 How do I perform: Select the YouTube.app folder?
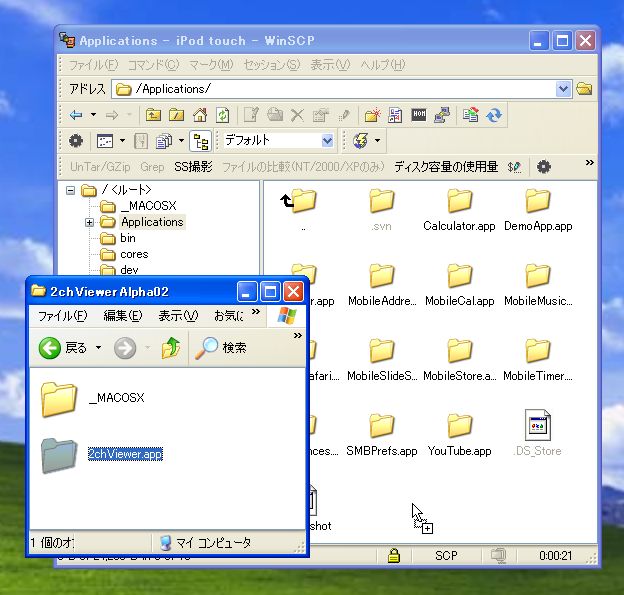coord(459,435)
